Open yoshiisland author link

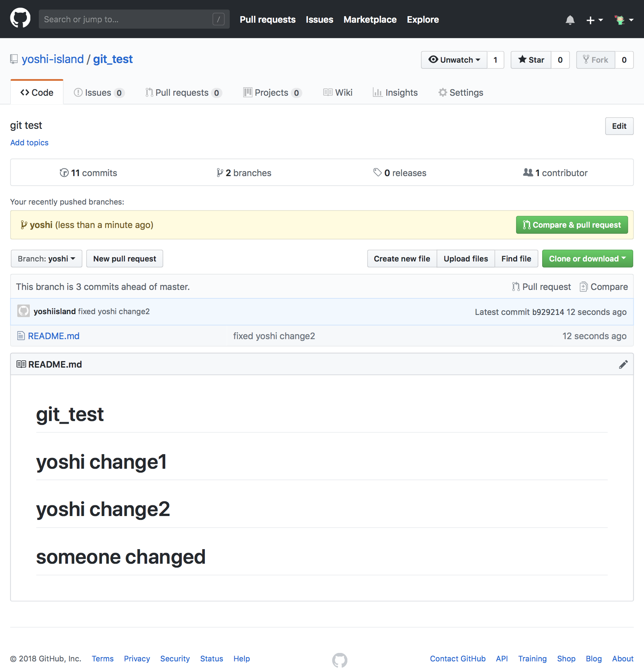(x=55, y=311)
